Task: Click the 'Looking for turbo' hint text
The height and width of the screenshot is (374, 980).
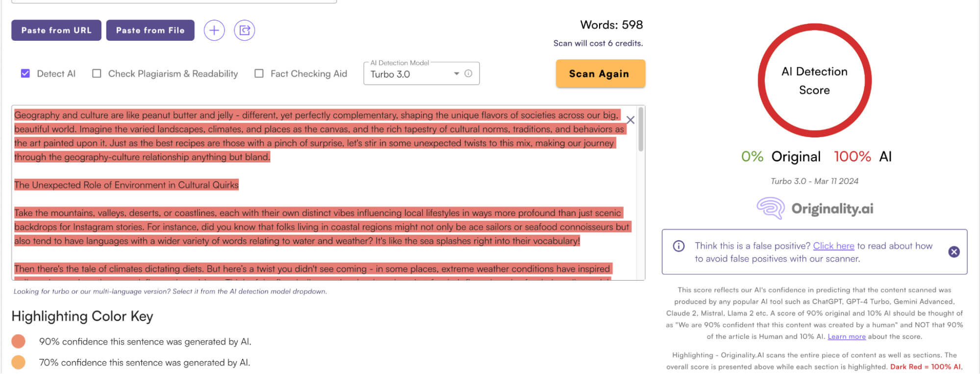Action: [x=170, y=292]
